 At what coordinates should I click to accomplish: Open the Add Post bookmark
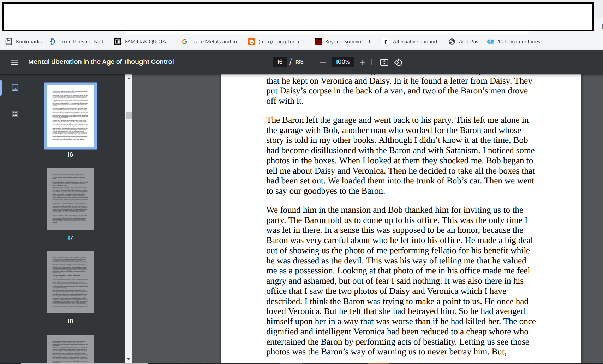point(464,42)
